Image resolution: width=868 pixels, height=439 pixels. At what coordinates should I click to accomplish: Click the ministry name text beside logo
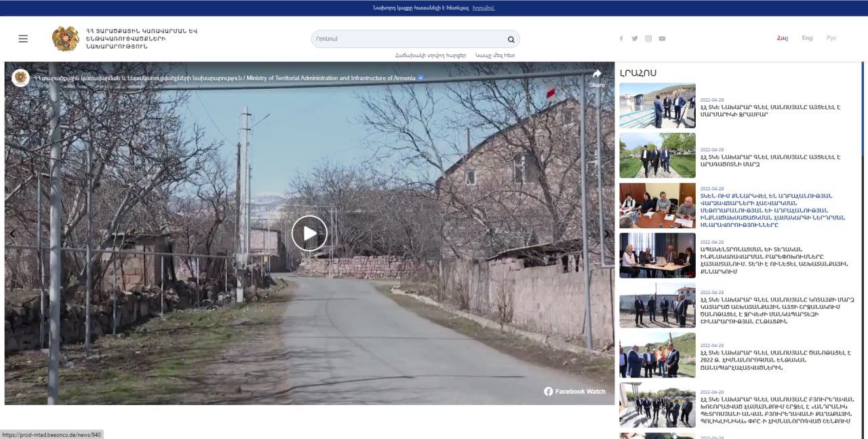click(142, 39)
